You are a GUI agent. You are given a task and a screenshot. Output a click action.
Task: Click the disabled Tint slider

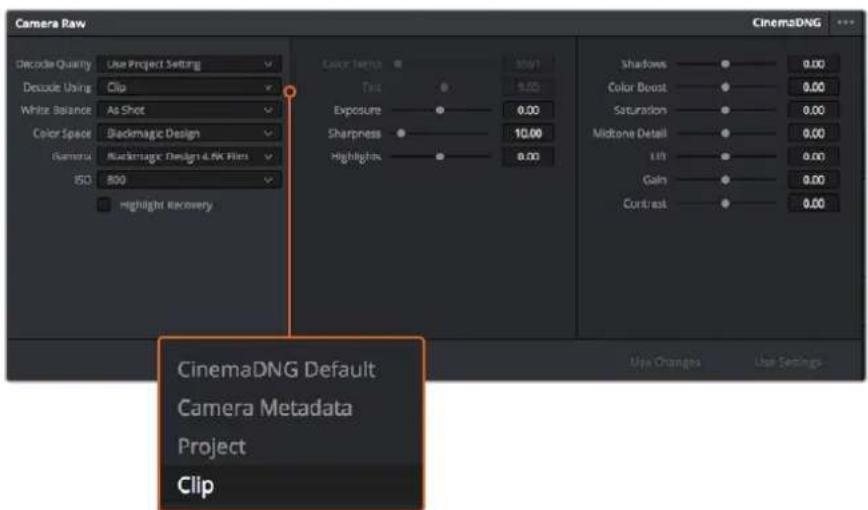click(x=442, y=87)
